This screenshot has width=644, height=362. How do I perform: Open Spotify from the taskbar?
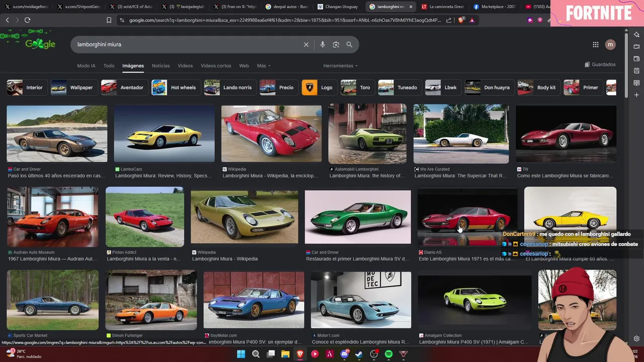388,354
